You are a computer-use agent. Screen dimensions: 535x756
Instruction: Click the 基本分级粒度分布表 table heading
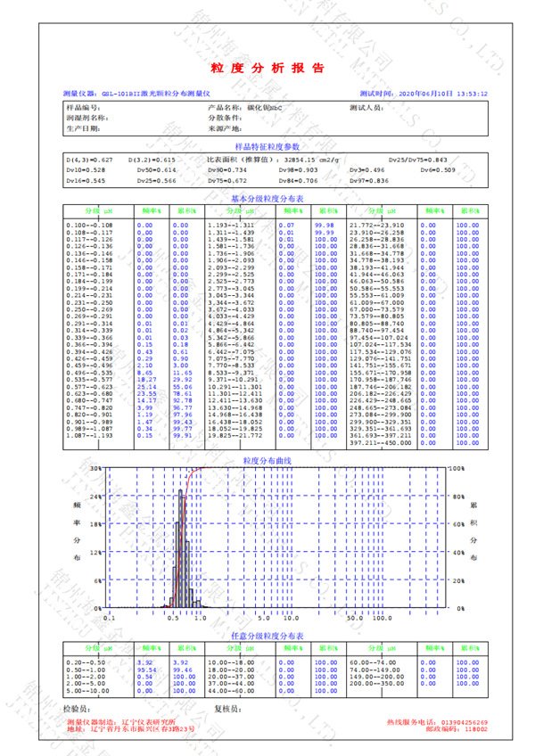(267, 199)
